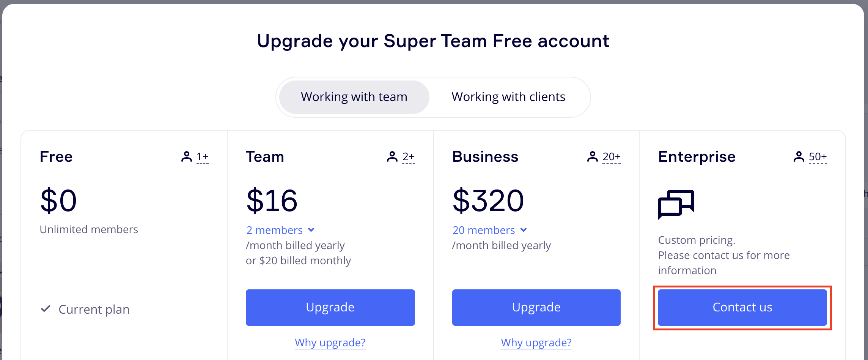Click the Team plan chevron arrow
Image resolution: width=868 pixels, height=360 pixels.
pos(311,230)
